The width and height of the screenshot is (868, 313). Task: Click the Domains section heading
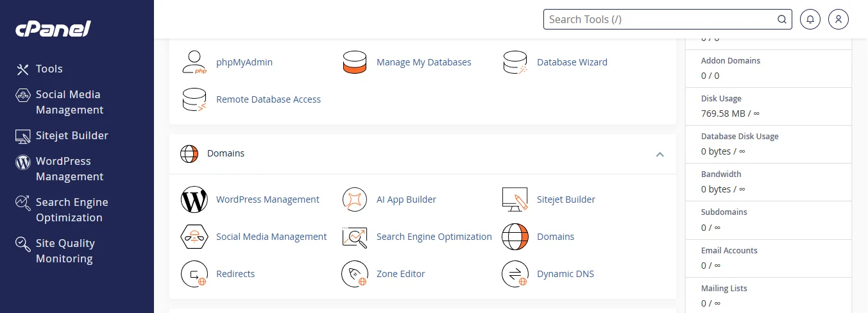tap(226, 154)
